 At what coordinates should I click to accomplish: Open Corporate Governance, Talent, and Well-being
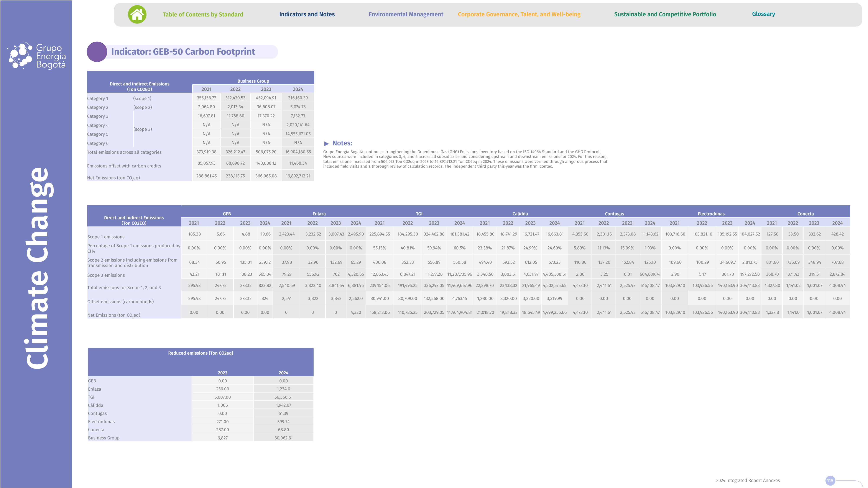pyautogui.click(x=519, y=14)
